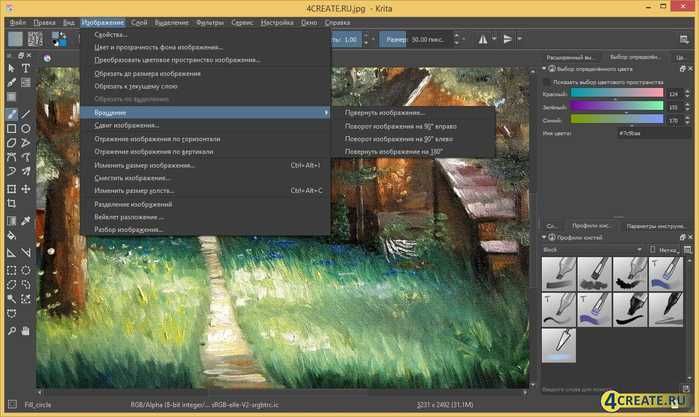Click the hex color name input field
Screen dimensions: 699x417
click(x=654, y=133)
